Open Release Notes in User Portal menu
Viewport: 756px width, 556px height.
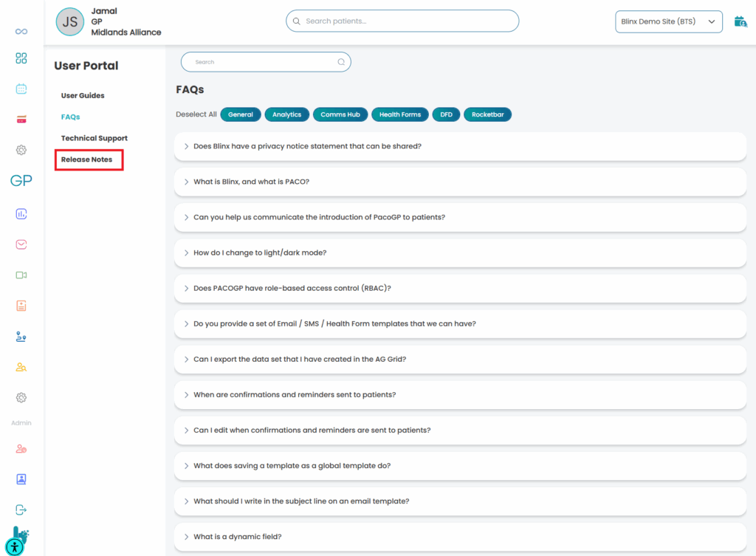tap(86, 159)
